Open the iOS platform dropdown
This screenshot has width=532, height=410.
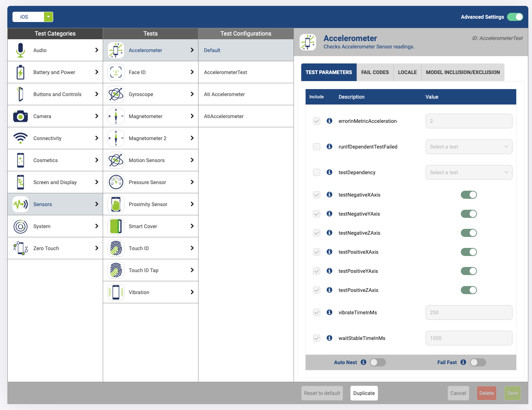click(33, 17)
